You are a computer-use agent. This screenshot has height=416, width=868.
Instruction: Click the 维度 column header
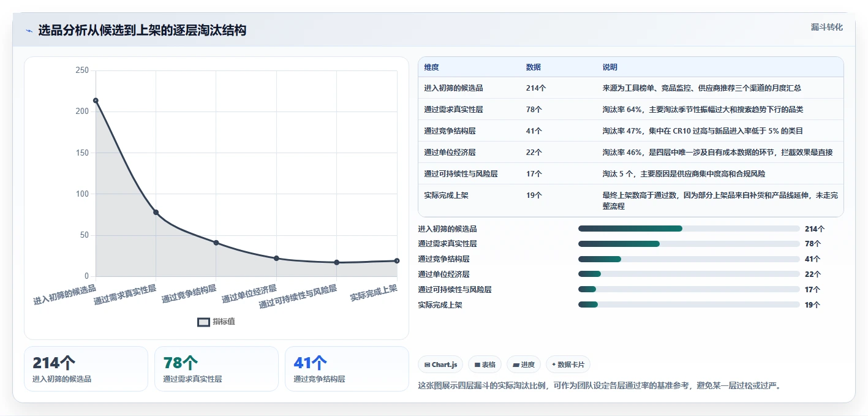pos(469,67)
